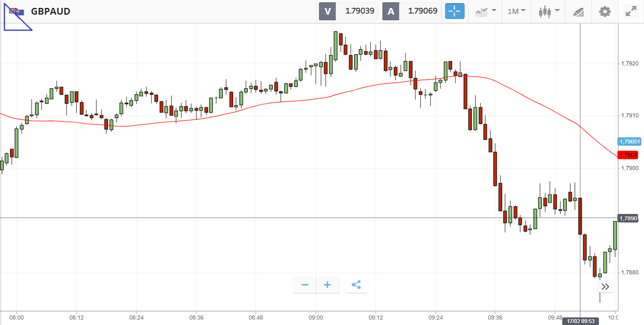This screenshot has height=325, width=644.
Task: Select the drawing tools icon
Action: click(x=578, y=12)
